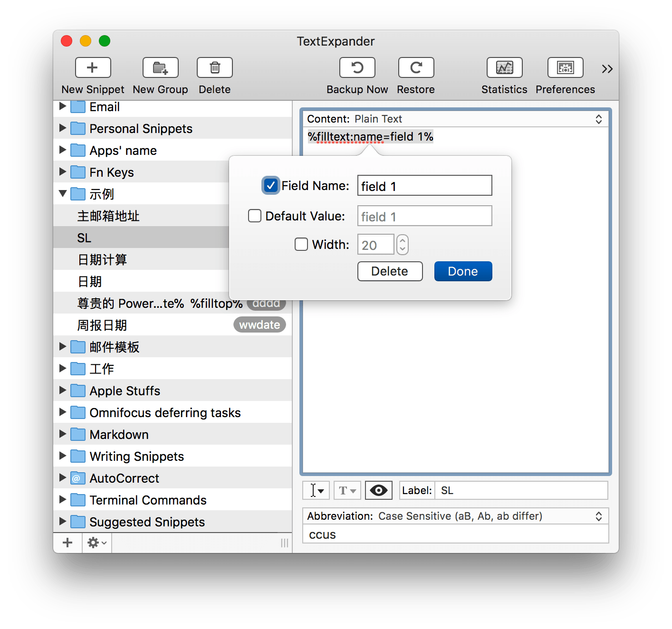Click the Restore toolbar icon
This screenshot has height=629, width=672.
[x=416, y=67]
